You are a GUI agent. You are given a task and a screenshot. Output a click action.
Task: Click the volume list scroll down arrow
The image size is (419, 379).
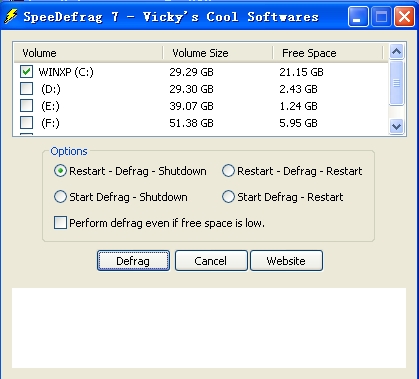(x=396, y=127)
